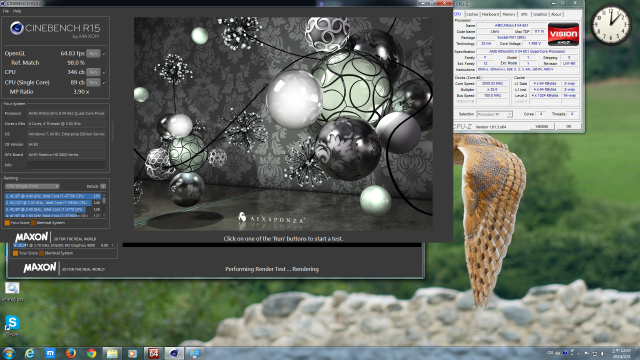640x360 pixels.
Task: Switch to Cinebench via taskbar icon
Action: [x=174, y=353]
